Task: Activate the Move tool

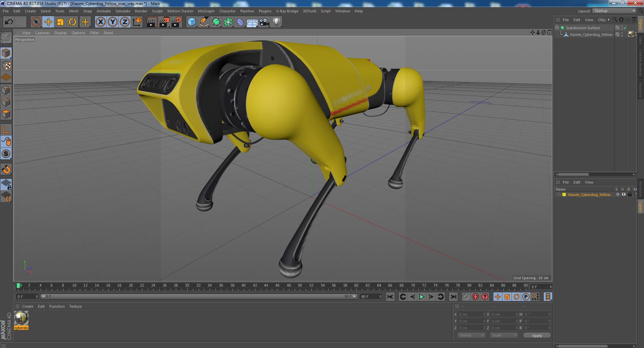Action: (48, 22)
